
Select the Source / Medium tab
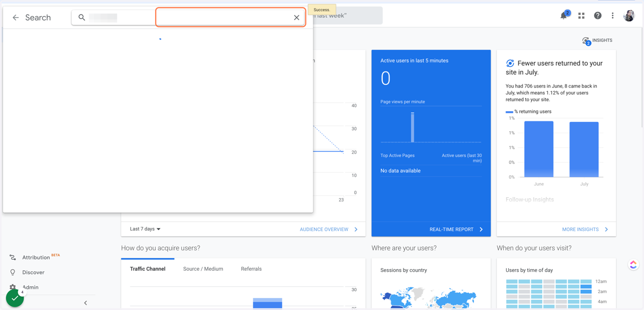(x=203, y=269)
